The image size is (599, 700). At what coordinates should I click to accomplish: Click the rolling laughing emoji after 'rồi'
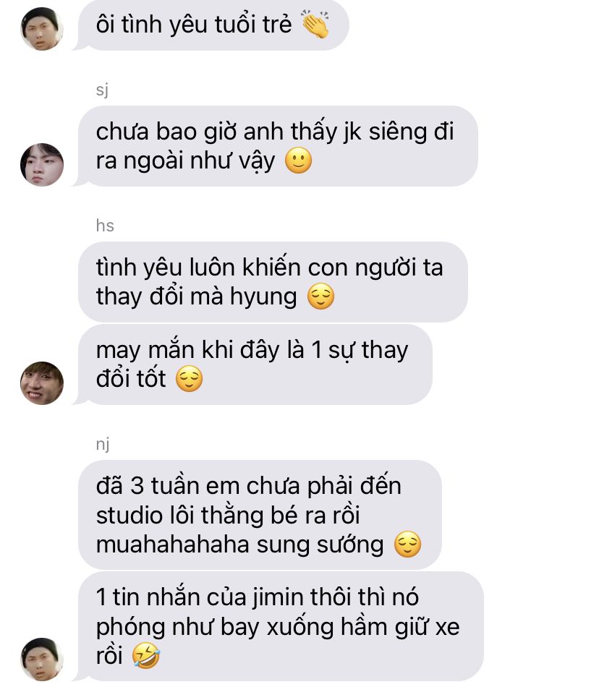[x=146, y=655]
